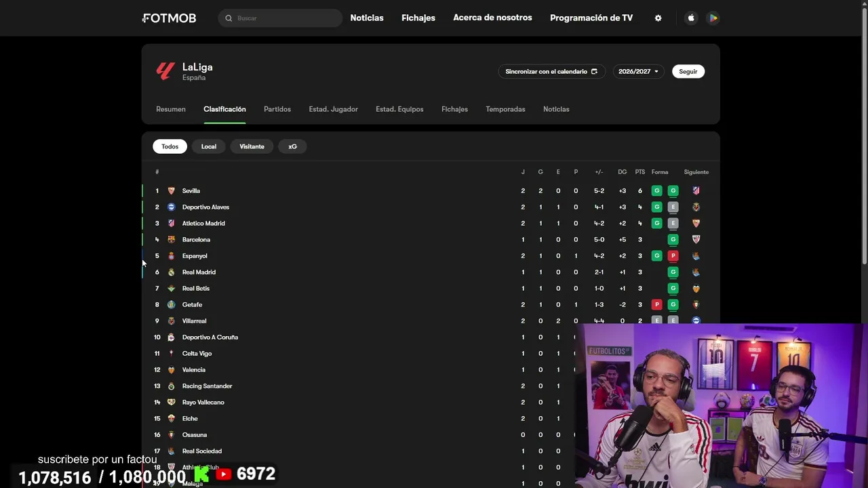Open the Deportivo Alaves team link
The image size is (868, 488).
pyautogui.click(x=205, y=207)
